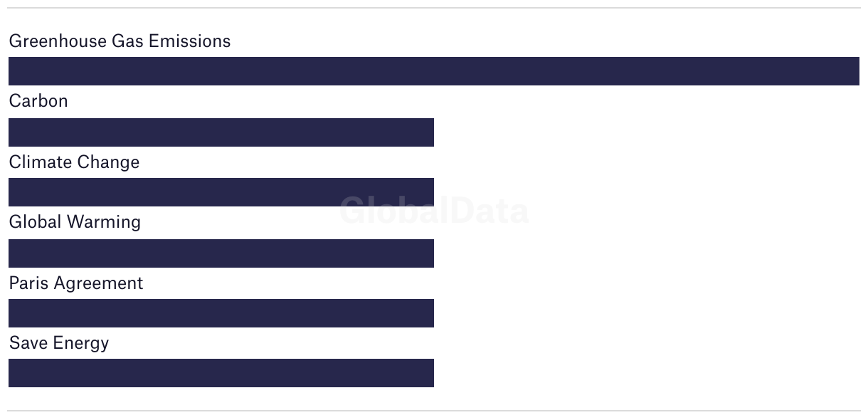
Task: Click the top horizontal divider line
Action: coord(434,8)
